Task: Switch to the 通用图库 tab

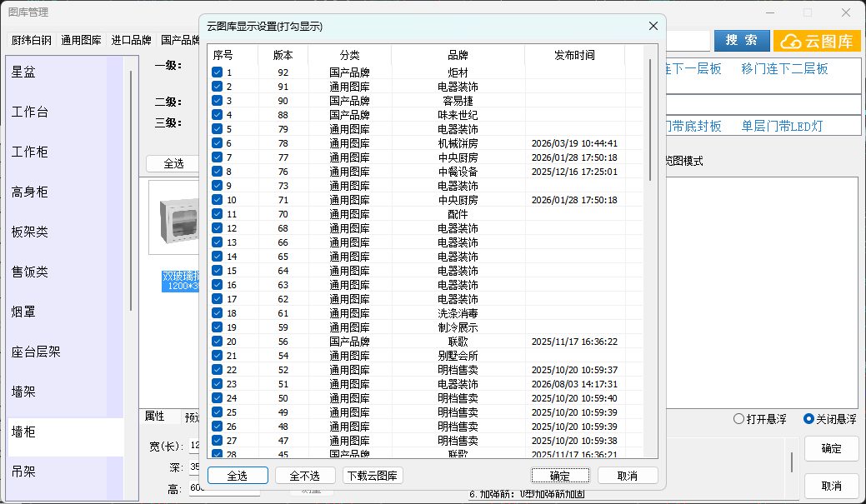Action: coord(81,40)
